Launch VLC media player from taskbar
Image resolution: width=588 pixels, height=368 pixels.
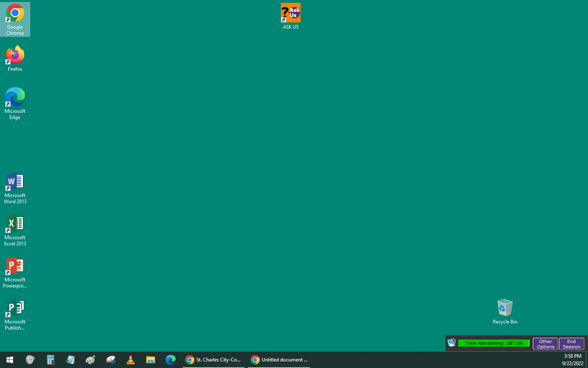[131, 360]
